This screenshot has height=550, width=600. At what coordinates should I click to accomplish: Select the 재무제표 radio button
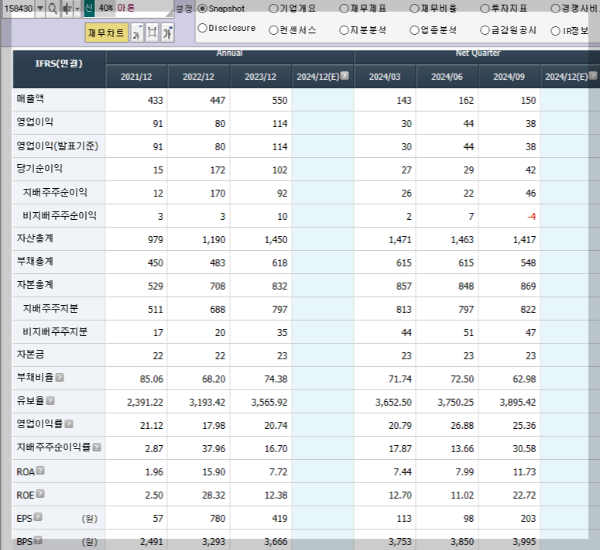click(344, 8)
